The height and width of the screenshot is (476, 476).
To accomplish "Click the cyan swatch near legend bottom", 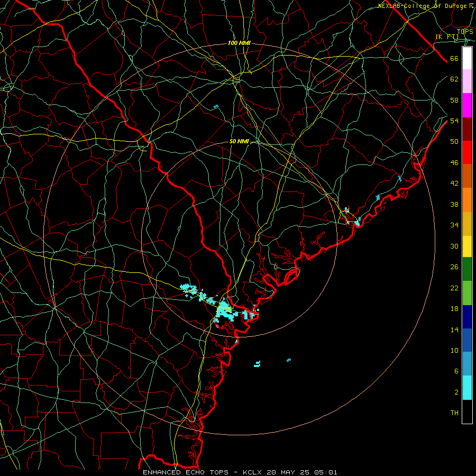I will tap(467, 388).
